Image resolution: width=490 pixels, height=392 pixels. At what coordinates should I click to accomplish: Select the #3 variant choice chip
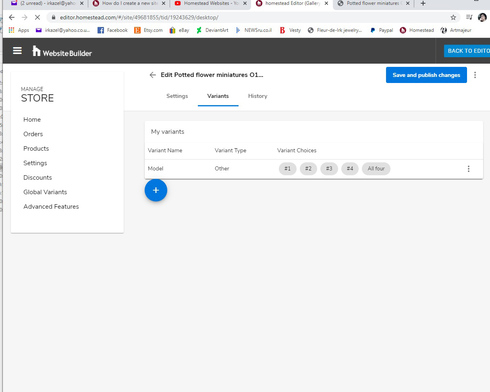[x=329, y=169]
